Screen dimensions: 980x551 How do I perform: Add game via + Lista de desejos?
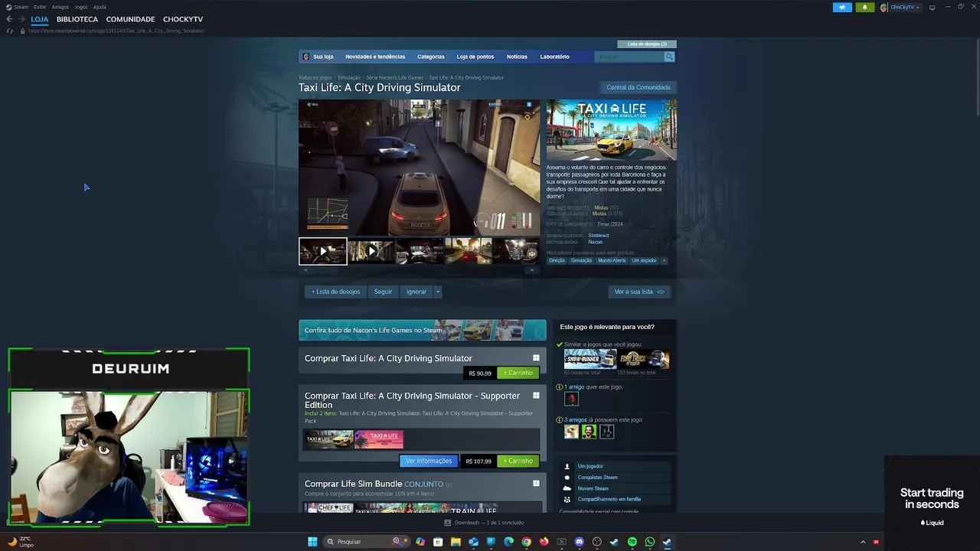point(335,292)
